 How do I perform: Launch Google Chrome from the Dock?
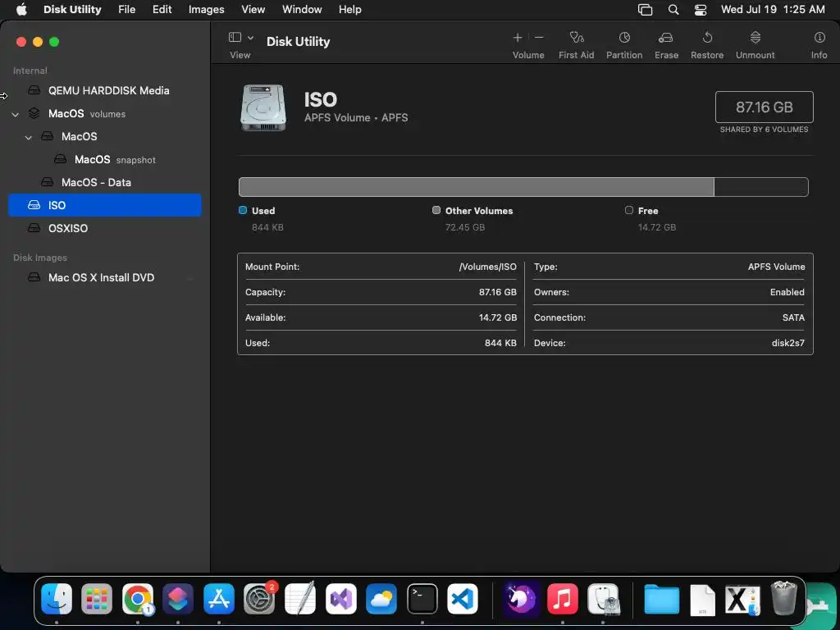point(138,598)
